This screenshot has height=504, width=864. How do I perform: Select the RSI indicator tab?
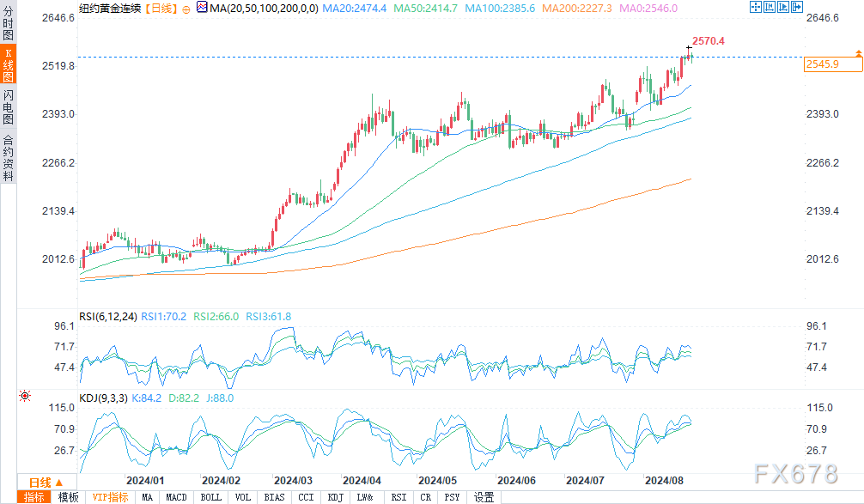point(399,497)
